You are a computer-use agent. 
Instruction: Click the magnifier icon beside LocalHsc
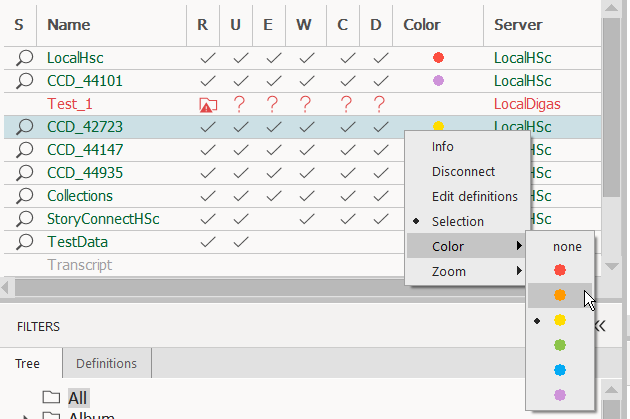[x=25, y=58]
